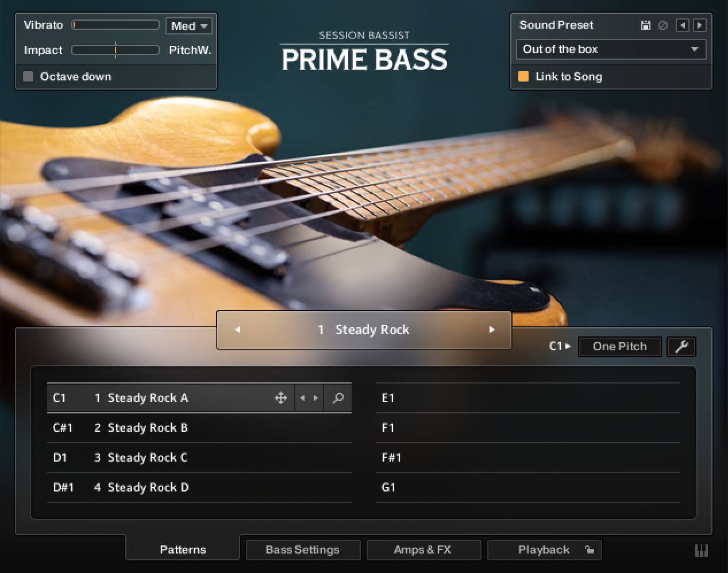
Task: Adjust the Impact slider
Action: coord(115,50)
